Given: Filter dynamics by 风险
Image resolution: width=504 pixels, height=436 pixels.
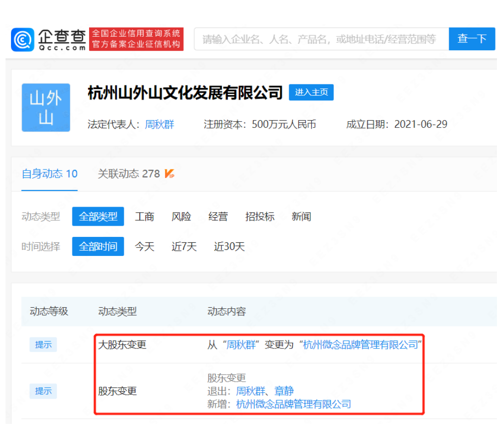Looking at the screenshot, I should coord(181,217).
